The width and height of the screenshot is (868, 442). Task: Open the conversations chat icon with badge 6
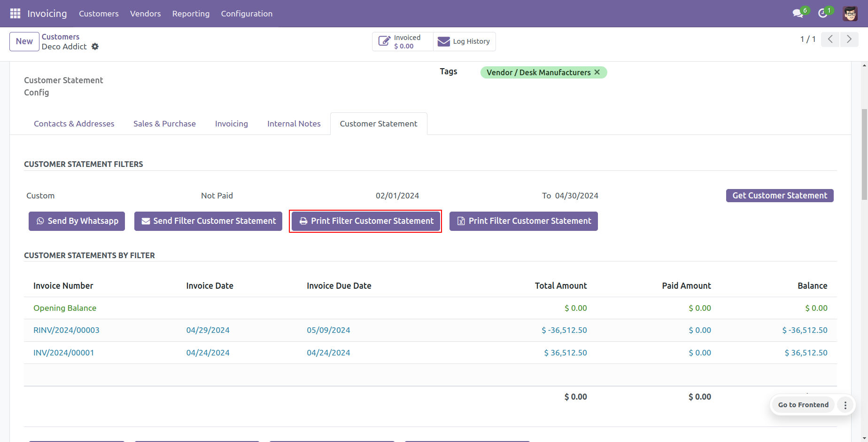(798, 13)
